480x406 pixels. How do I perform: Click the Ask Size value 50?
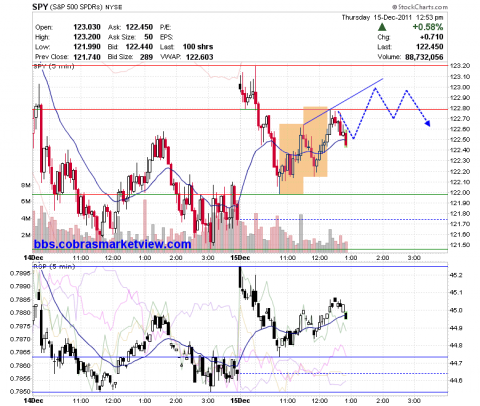149,37
